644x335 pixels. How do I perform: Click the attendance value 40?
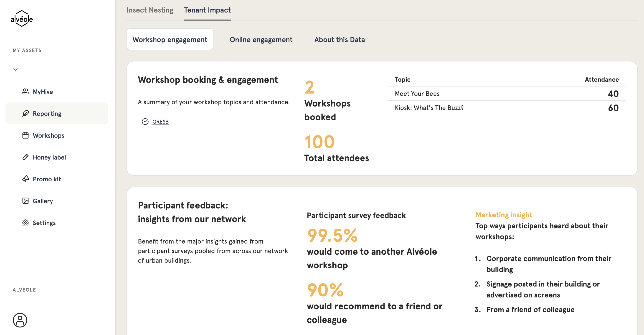[x=613, y=94]
